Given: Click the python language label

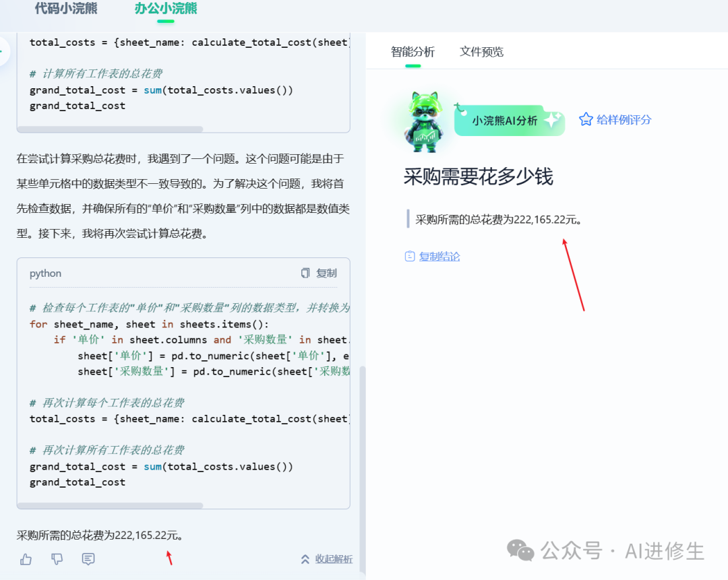Looking at the screenshot, I should [46, 273].
